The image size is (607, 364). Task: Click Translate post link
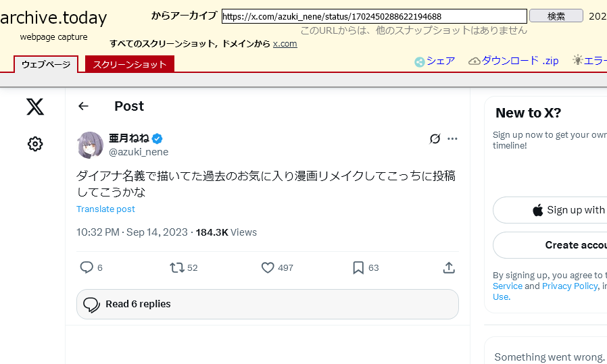pyautogui.click(x=105, y=209)
